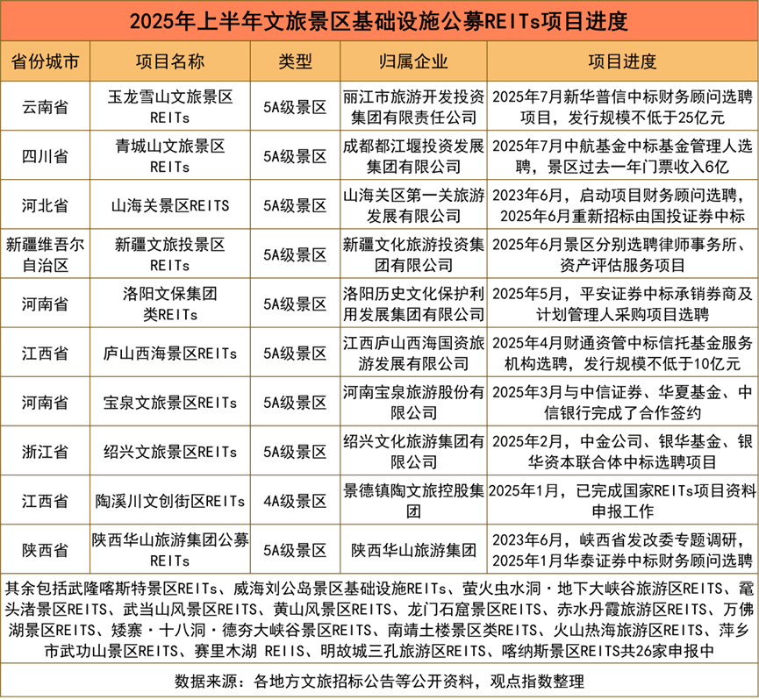Screen dimensions: 759x700
Task: Click '绍兴文化旅游集团有限公司' cell
Action: (413, 452)
